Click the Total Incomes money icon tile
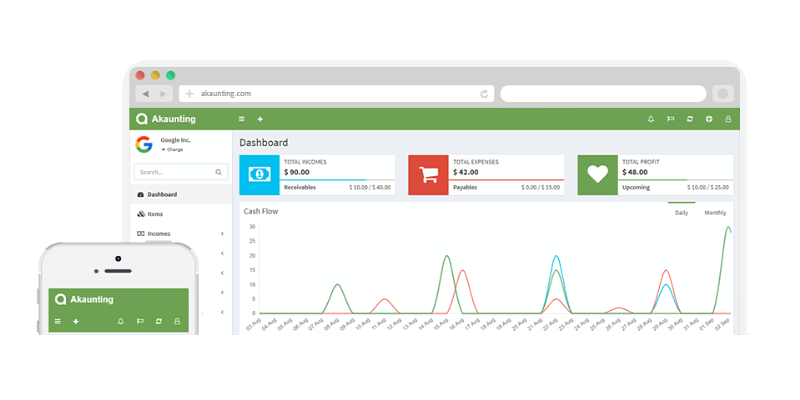800x400 pixels. 260,174
